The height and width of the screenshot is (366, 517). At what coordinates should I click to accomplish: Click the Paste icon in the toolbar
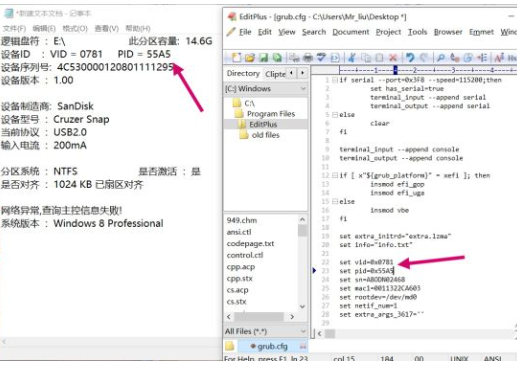pos(379,58)
